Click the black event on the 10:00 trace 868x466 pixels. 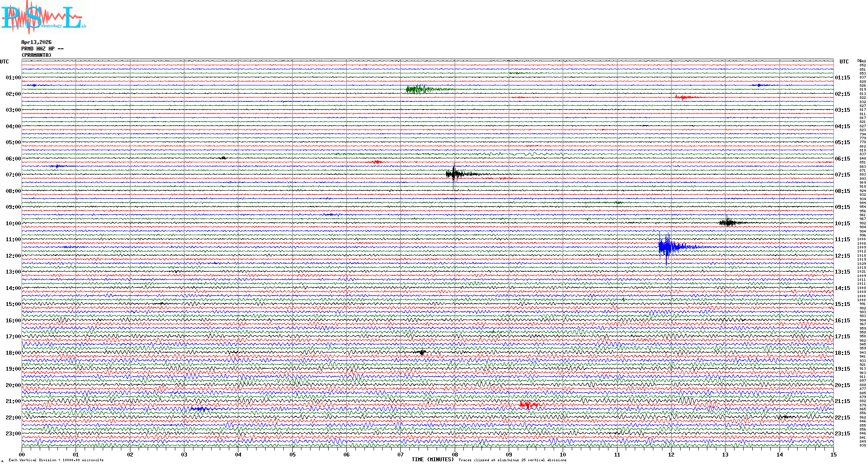pos(728,223)
